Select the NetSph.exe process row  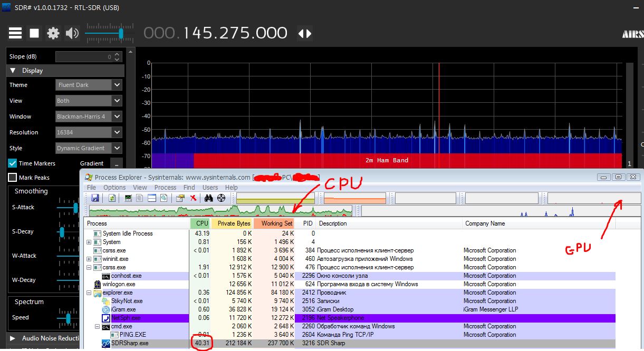[350, 318]
